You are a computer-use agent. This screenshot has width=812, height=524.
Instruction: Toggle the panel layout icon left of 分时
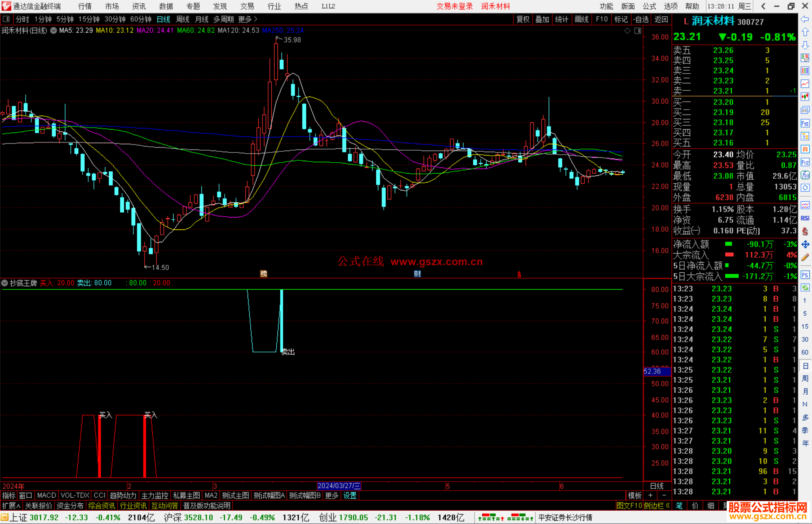click(x=6, y=19)
